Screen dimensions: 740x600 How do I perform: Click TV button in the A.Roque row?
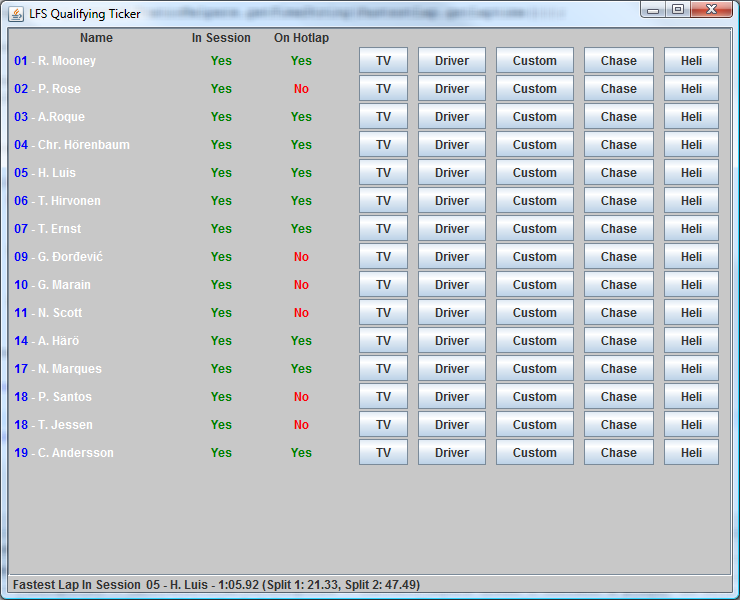[x=383, y=117]
